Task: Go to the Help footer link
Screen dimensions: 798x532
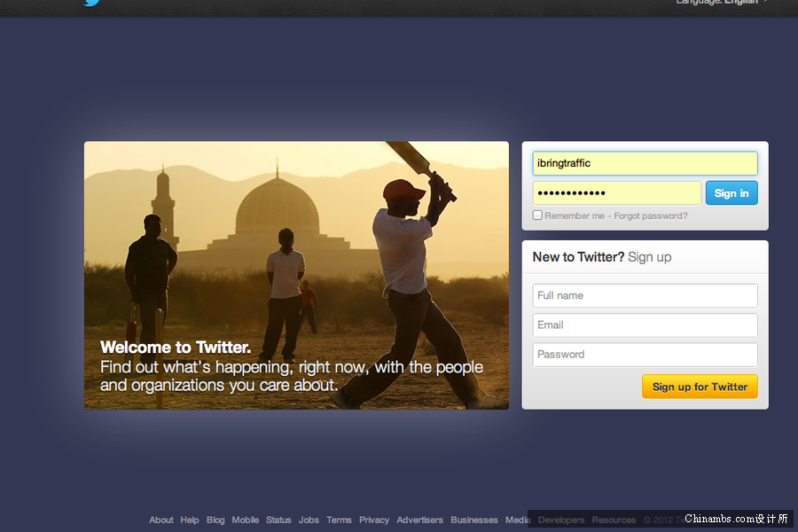Action: click(190, 520)
